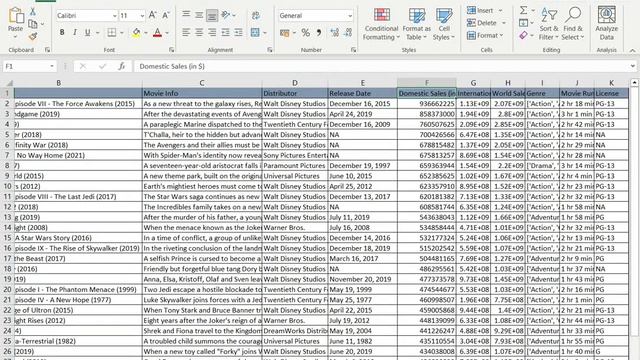
Task: Open the Format as Table gallery
Action: pos(416,24)
